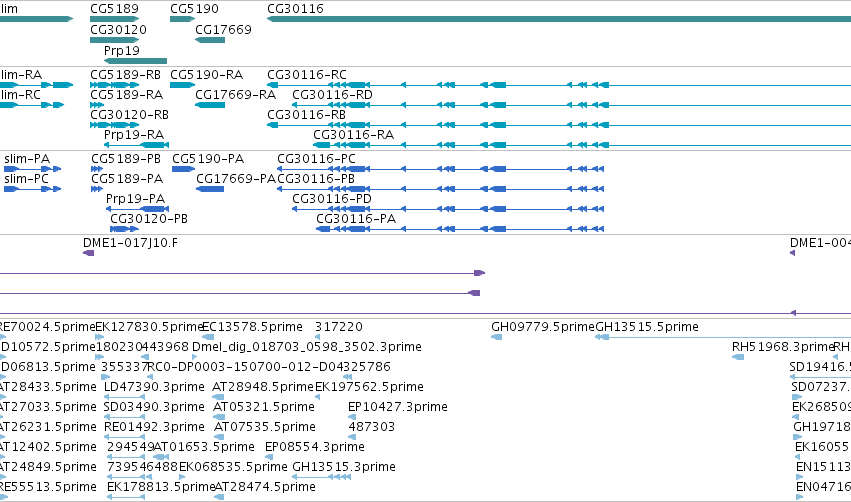
Task: Click the CG17669 gene glyph
Action: pos(209,40)
